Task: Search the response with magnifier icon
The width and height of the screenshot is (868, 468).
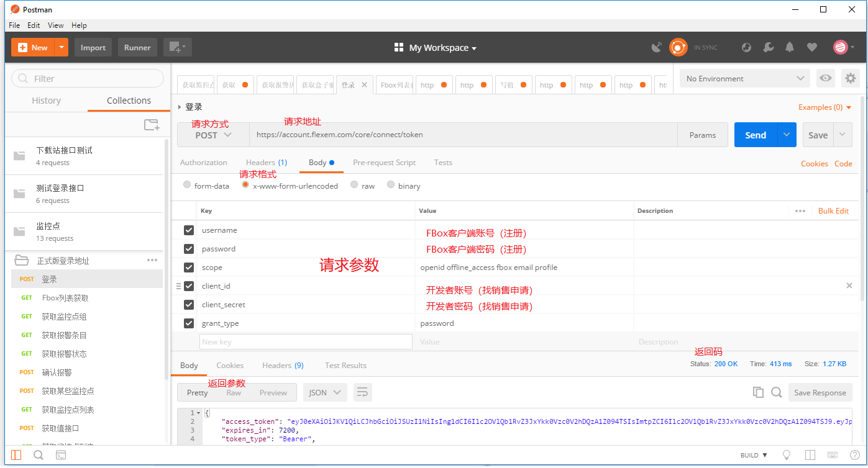Action: (776, 392)
